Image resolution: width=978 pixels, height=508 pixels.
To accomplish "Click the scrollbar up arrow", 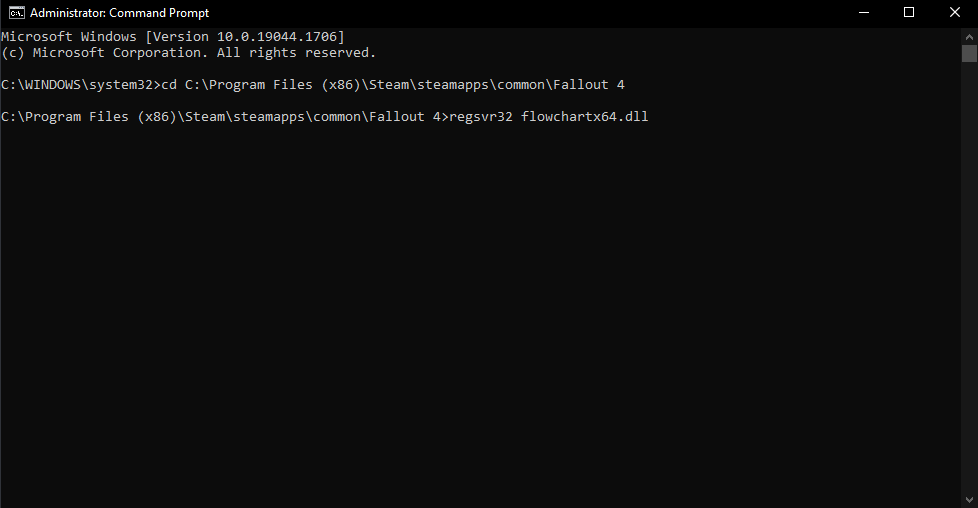I will (x=969, y=35).
